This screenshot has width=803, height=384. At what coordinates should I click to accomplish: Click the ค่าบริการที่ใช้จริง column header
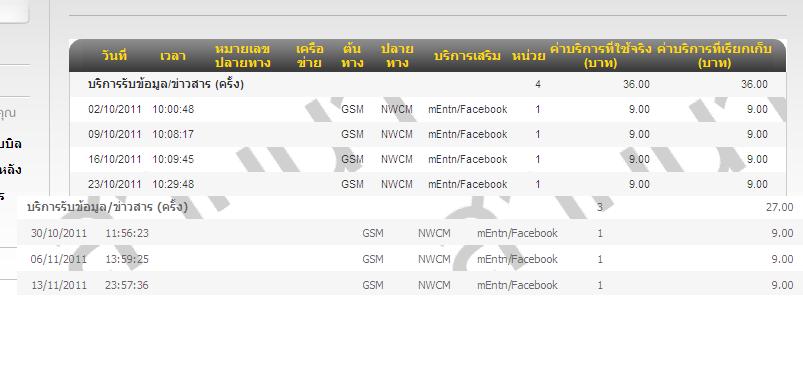pyautogui.click(x=600, y=56)
